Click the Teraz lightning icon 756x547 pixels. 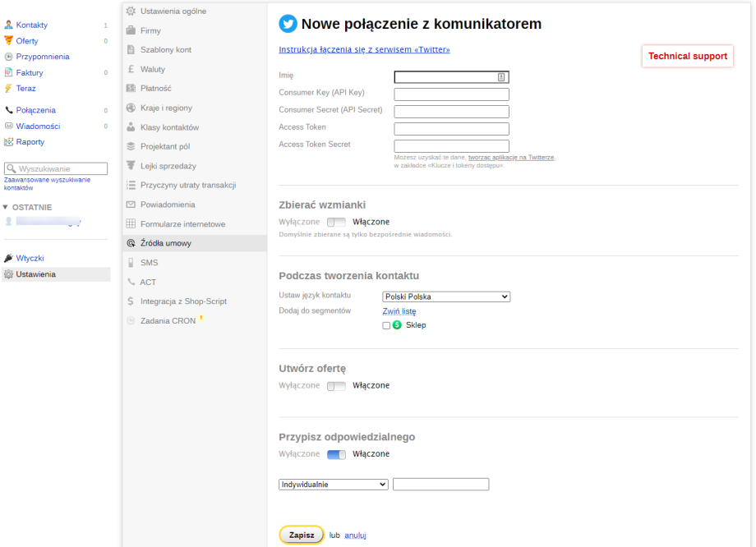click(9, 89)
